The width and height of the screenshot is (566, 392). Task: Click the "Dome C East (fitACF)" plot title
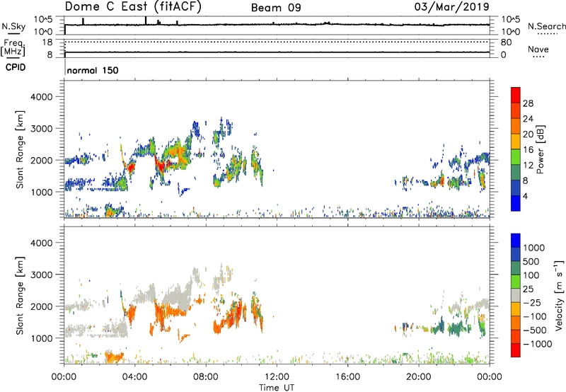click(133, 7)
